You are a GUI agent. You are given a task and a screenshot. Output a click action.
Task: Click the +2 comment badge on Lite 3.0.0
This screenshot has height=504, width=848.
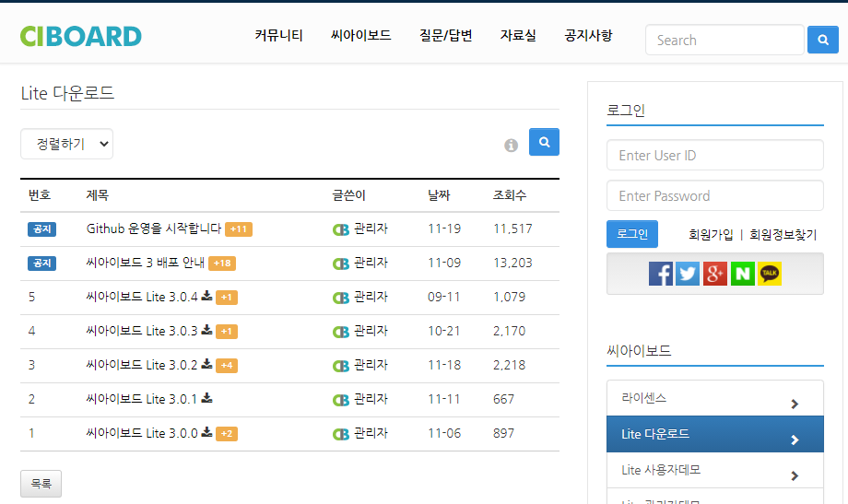tap(227, 434)
